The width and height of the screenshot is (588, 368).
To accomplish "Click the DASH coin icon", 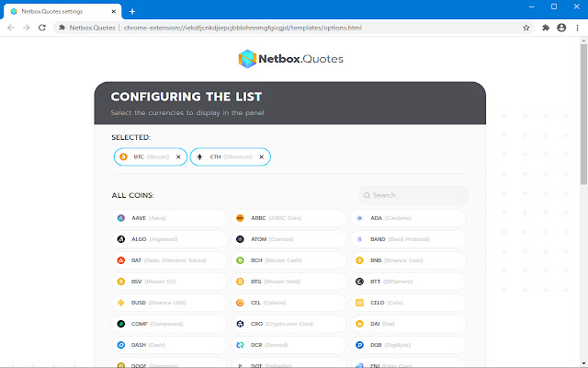I will 120,345.
